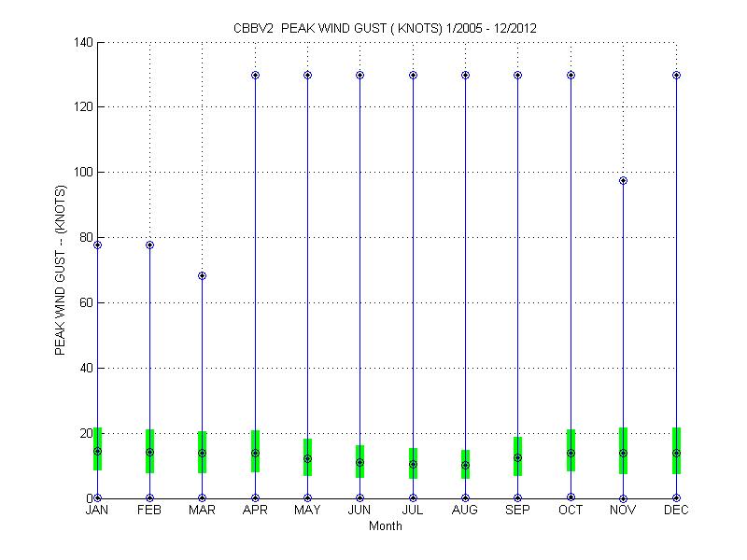747x560 pixels.
Task: Select the July minimum marker at zero
Action: [413, 498]
